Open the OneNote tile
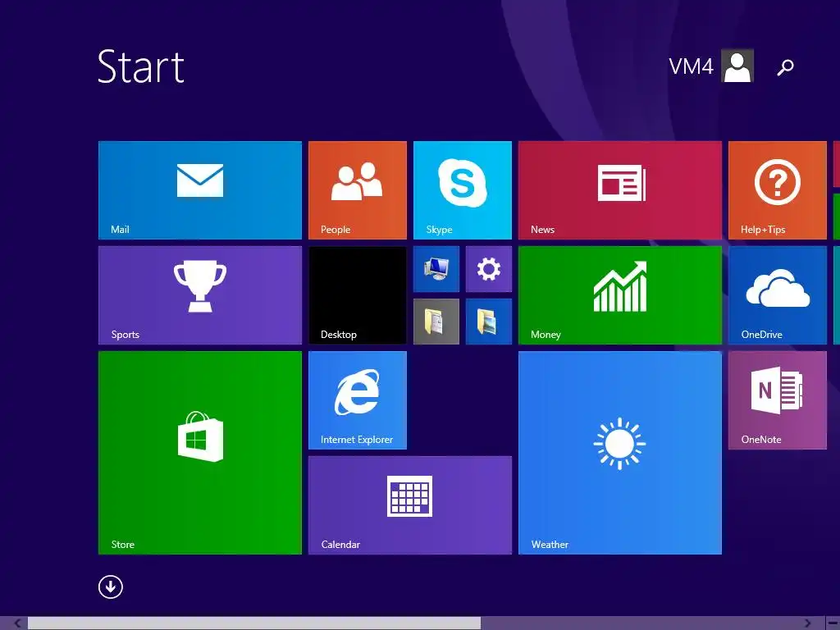 [x=778, y=400]
